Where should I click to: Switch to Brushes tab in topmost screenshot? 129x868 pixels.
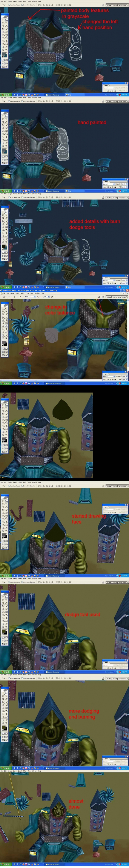[x=109, y=5]
